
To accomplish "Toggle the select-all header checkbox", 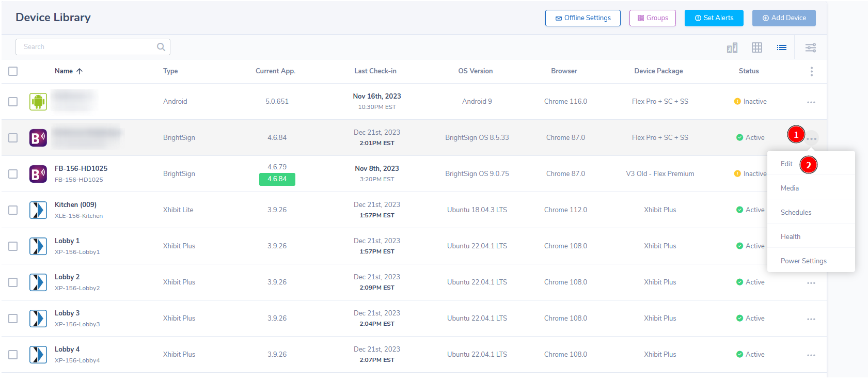I will pyautogui.click(x=13, y=71).
